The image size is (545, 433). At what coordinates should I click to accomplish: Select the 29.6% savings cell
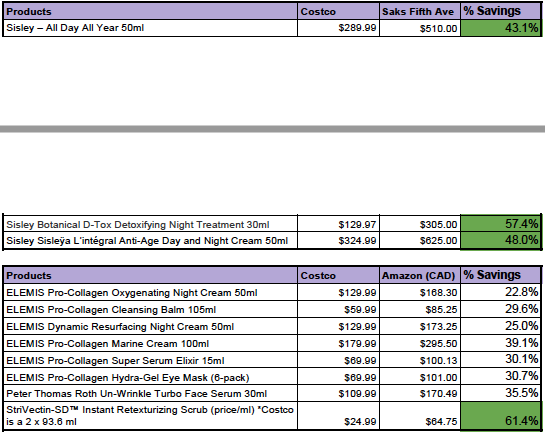(x=501, y=309)
